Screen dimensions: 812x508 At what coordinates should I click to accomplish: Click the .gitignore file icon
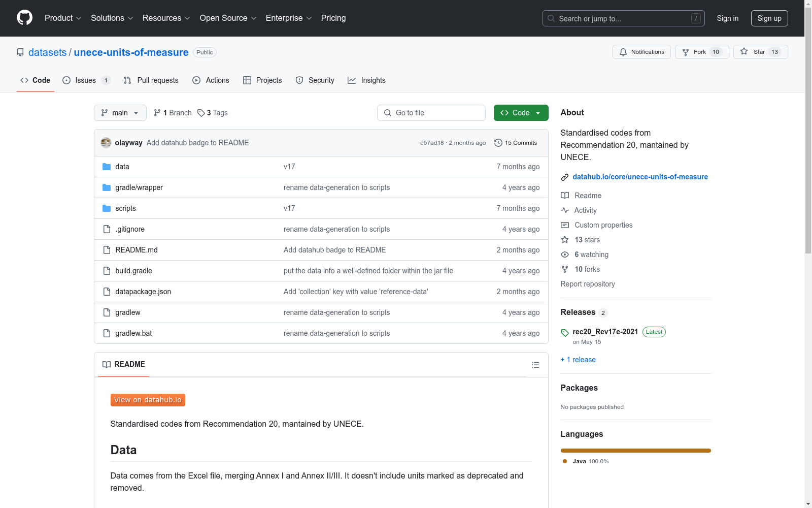tap(107, 229)
